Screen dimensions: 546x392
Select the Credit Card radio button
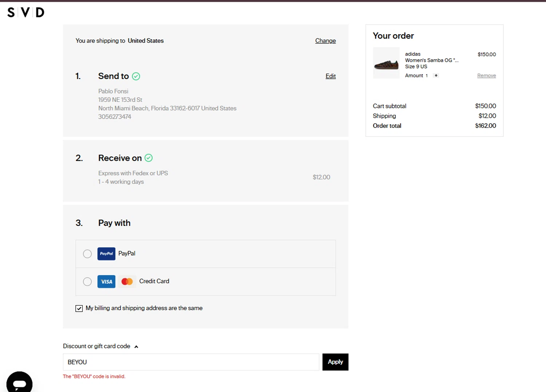click(87, 281)
